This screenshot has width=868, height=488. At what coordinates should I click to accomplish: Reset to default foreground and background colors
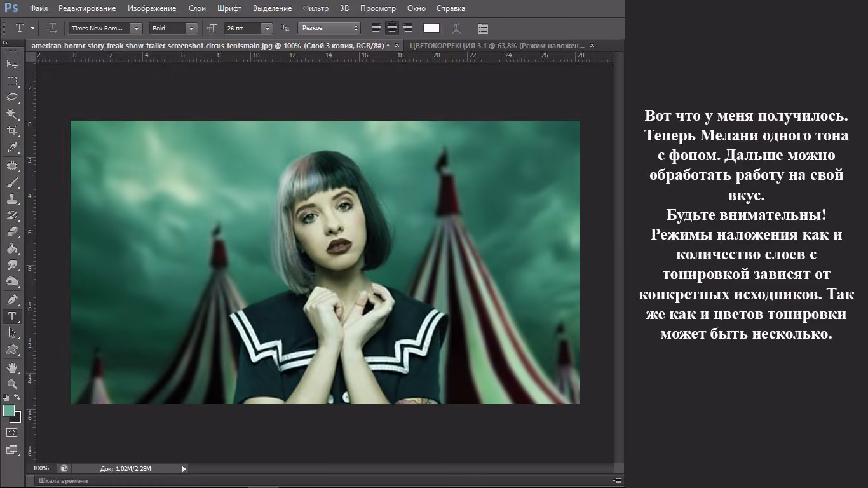[6, 397]
